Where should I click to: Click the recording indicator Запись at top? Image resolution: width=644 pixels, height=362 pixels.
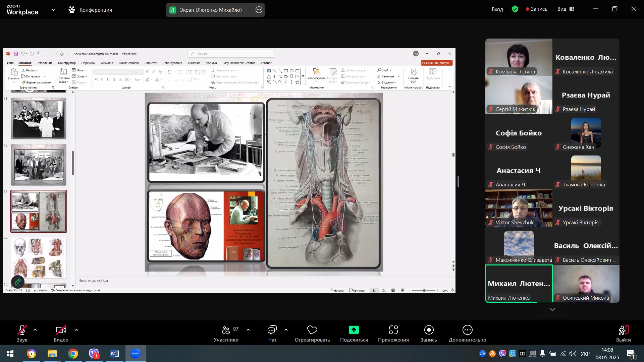click(x=537, y=9)
